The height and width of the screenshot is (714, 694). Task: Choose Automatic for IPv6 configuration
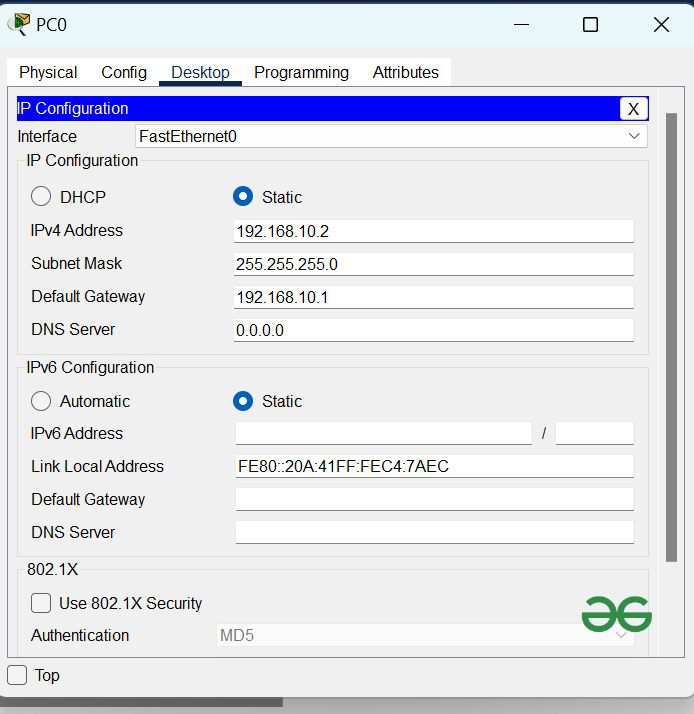click(x=41, y=401)
